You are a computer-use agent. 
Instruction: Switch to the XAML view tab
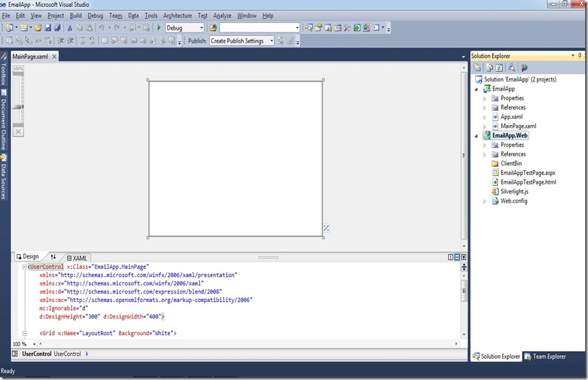[77, 258]
